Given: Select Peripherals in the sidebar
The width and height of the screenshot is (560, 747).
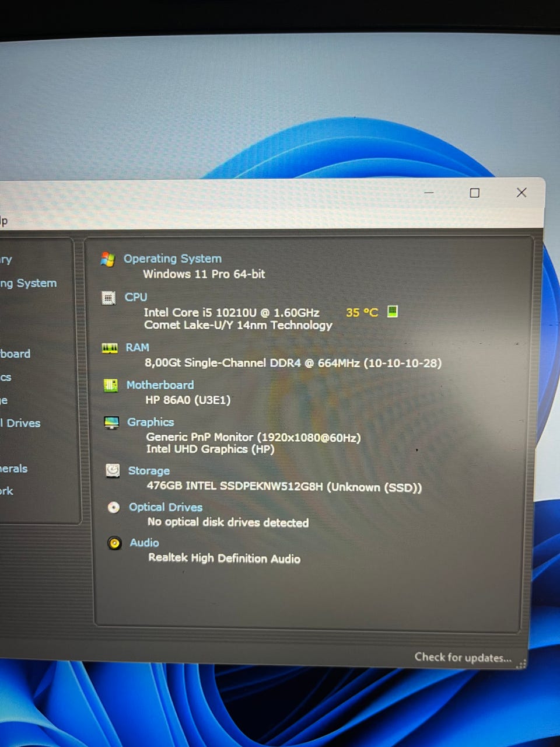Looking at the screenshot, I should (x=13, y=469).
